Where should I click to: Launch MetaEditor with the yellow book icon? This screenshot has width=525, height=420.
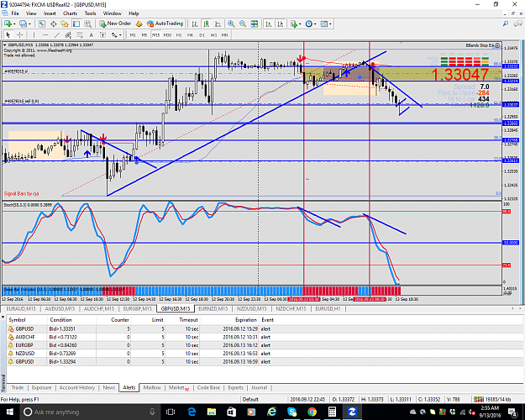(x=139, y=24)
